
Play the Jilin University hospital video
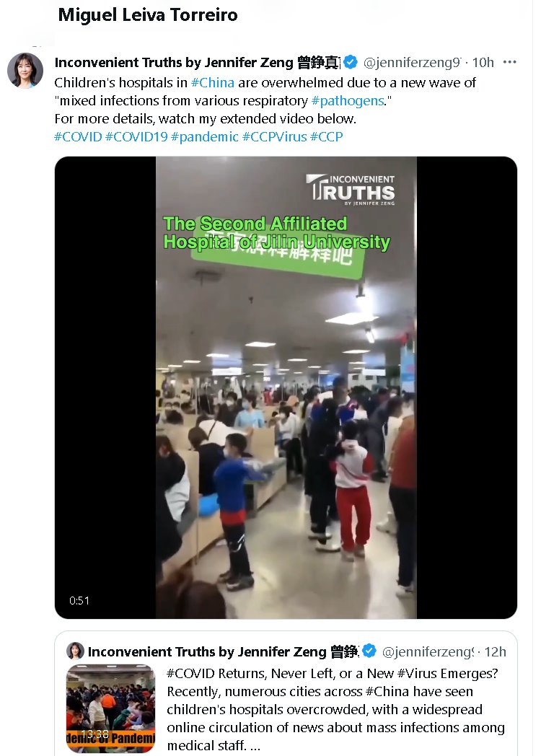[x=286, y=387]
